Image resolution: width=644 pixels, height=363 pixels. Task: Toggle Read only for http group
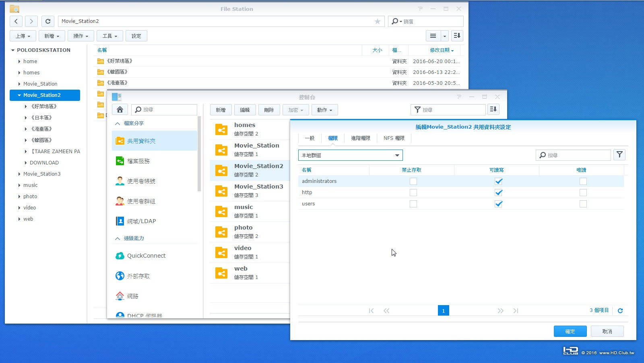click(583, 193)
